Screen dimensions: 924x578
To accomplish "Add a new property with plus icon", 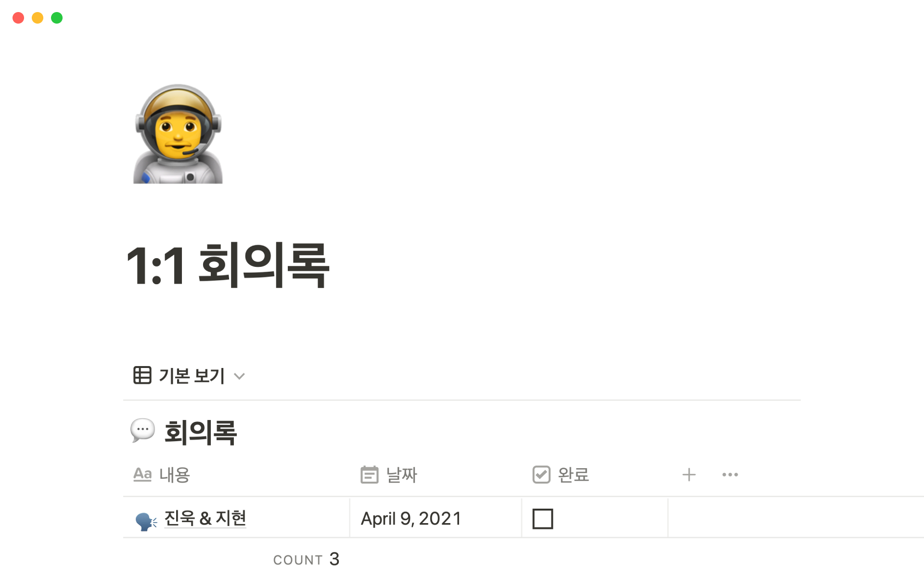I will pos(689,474).
